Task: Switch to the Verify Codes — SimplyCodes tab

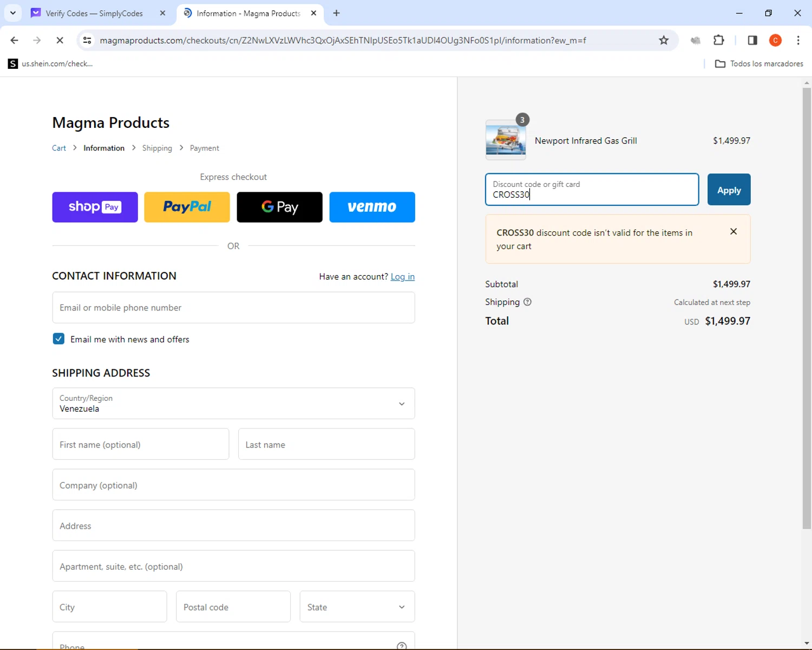Action: (94, 13)
